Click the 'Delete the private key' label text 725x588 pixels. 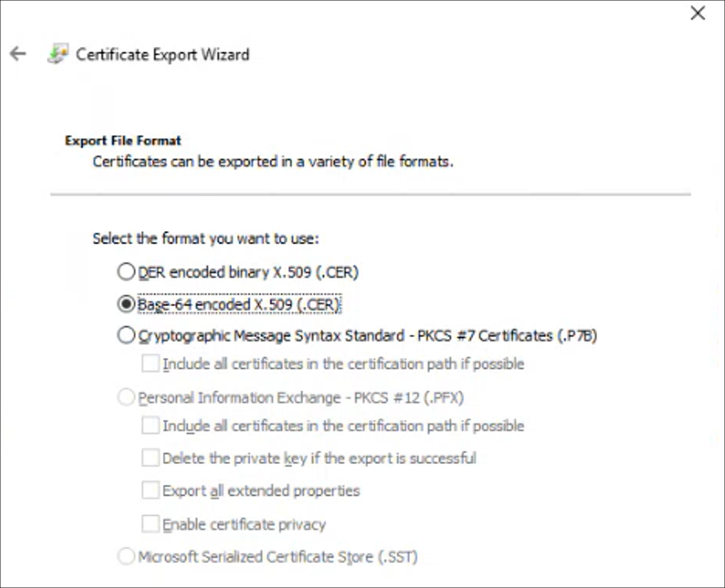coord(319,459)
